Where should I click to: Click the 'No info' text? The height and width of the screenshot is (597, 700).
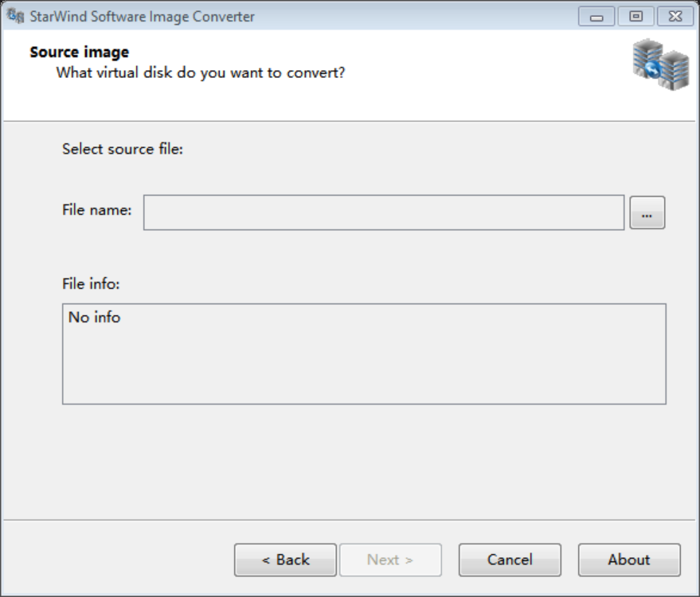coord(94,317)
